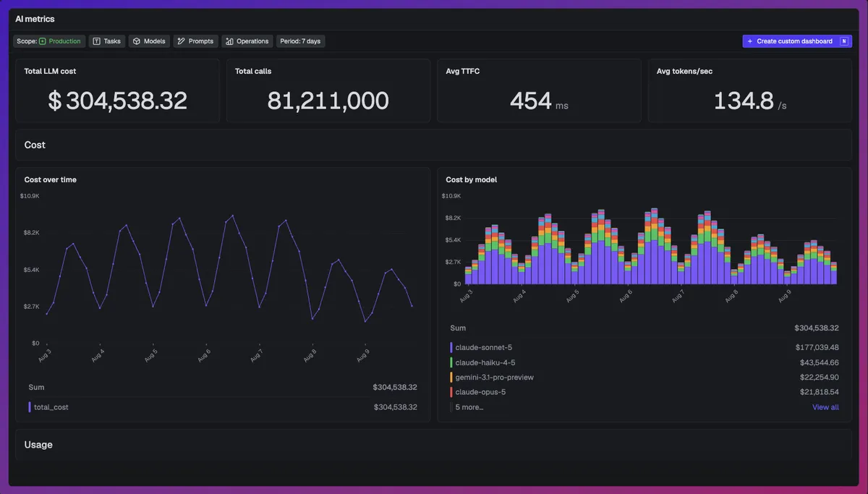Click Aug 7 label on Cost by model axis
The height and width of the screenshot is (494, 868).
[x=678, y=297]
